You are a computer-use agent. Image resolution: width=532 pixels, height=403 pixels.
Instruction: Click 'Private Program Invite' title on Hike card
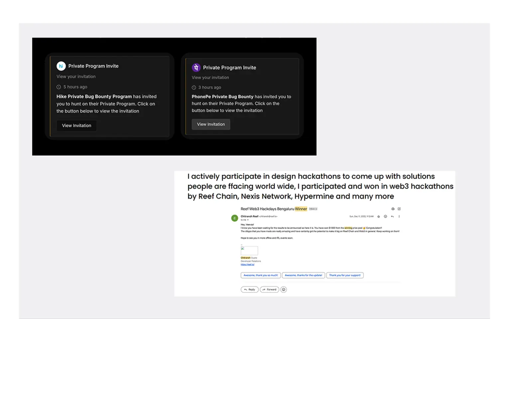(x=93, y=66)
